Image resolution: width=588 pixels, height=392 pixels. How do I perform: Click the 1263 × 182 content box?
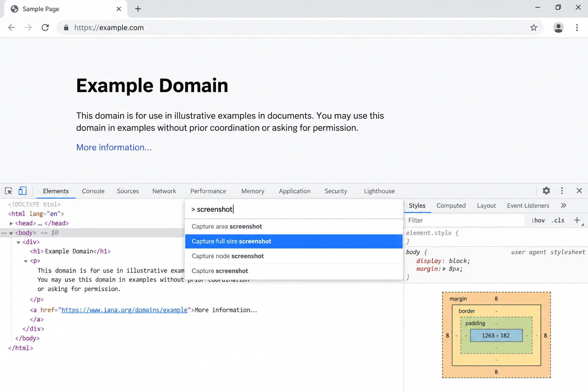(496, 335)
